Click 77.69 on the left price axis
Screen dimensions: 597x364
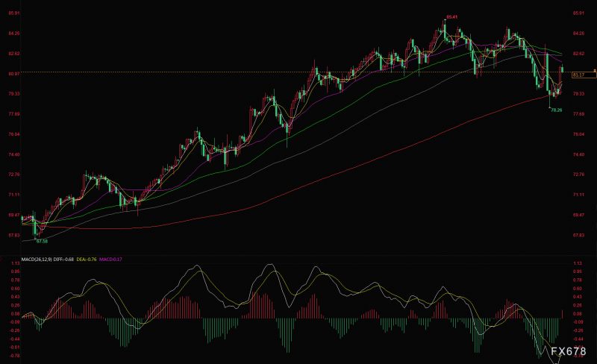tap(14, 114)
